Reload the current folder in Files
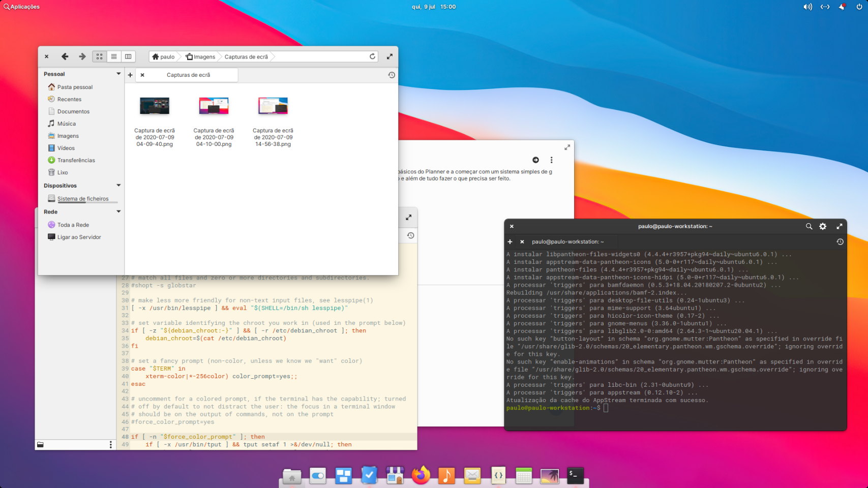Viewport: 868px width, 488px height. tap(372, 56)
